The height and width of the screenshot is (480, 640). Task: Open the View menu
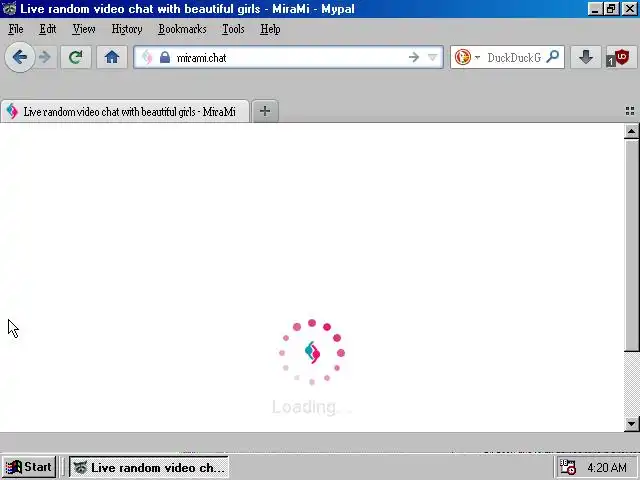(84, 29)
